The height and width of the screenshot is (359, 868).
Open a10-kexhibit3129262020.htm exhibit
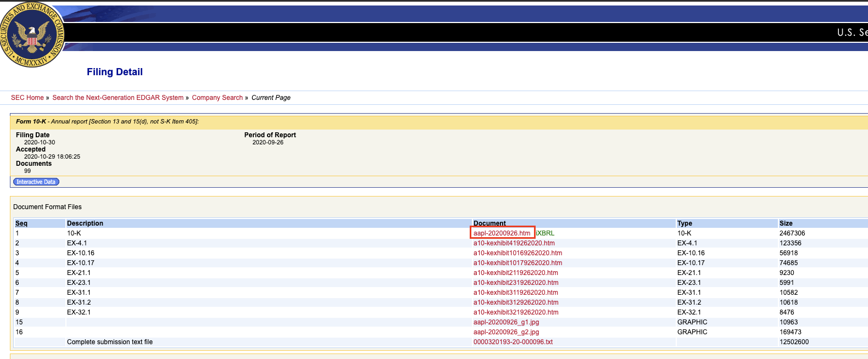point(516,302)
